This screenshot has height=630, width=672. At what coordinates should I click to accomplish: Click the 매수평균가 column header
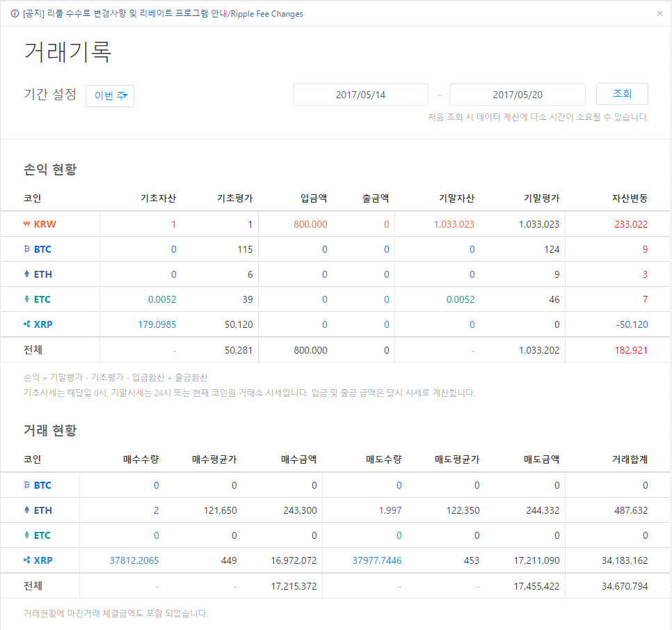214,459
